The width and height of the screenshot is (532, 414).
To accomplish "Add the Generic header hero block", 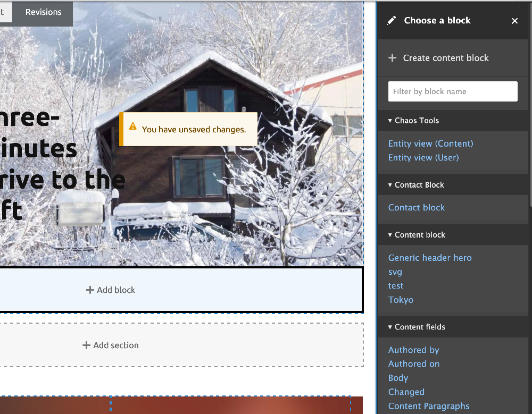I will [x=430, y=258].
